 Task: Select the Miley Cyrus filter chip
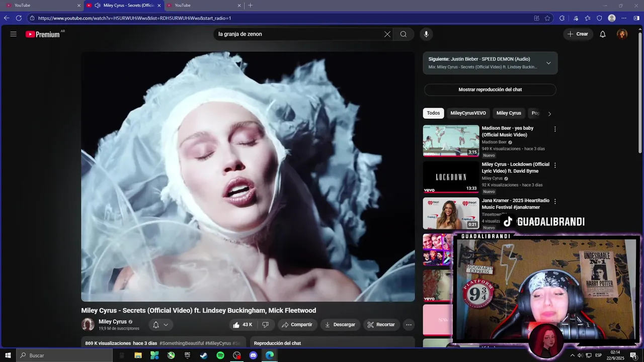pyautogui.click(x=509, y=113)
